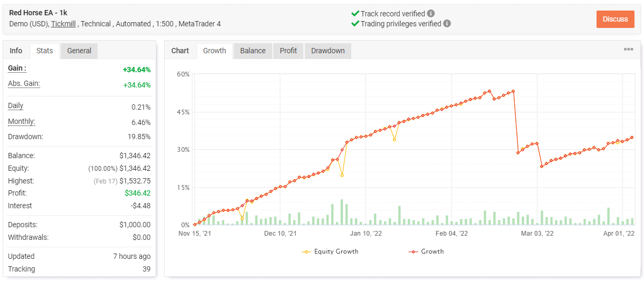
Task: Click the Daily stat label
Action: point(16,106)
